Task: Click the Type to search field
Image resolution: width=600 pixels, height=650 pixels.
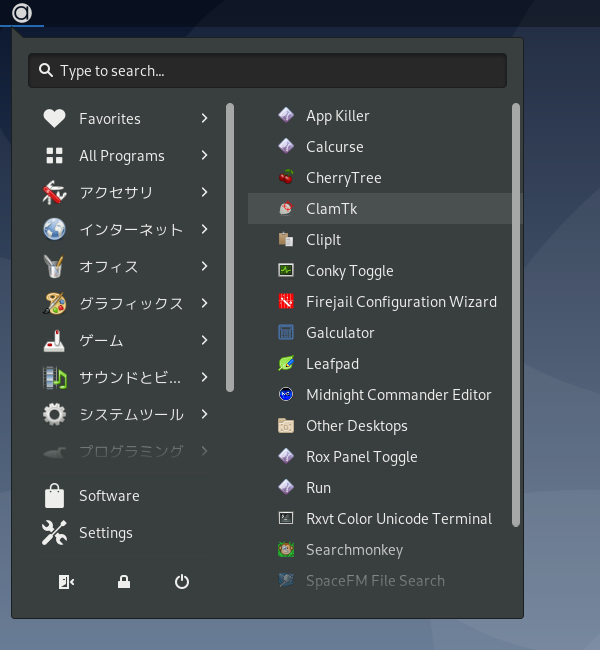Action: click(267, 70)
